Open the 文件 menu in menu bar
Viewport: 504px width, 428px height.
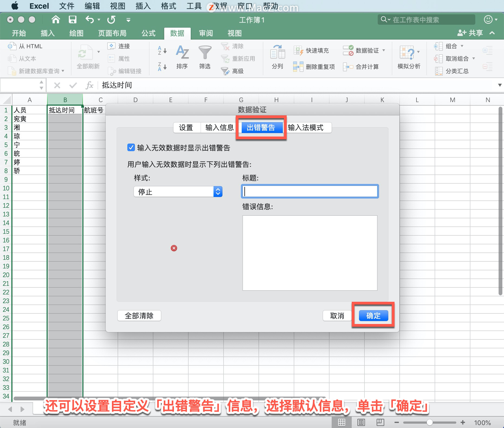[67, 6]
